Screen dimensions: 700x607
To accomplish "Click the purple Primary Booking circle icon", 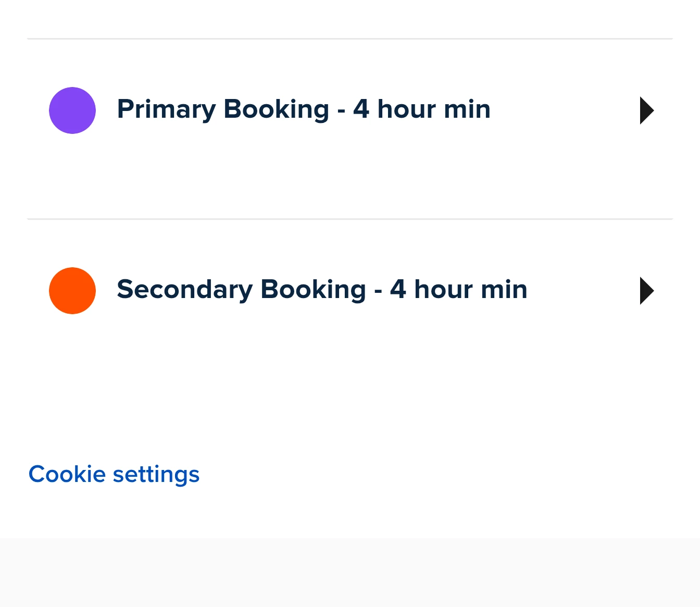I will pyautogui.click(x=72, y=110).
